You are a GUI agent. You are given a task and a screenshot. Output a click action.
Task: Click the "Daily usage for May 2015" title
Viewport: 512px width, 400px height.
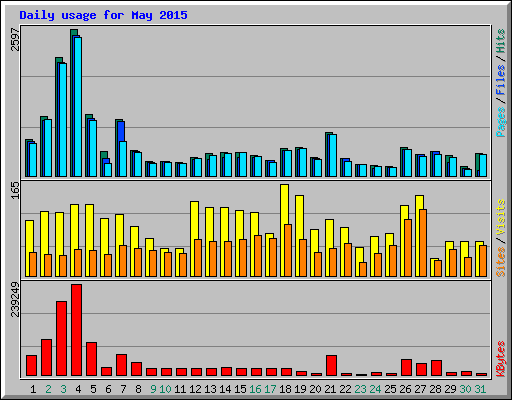[x=103, y=15]
